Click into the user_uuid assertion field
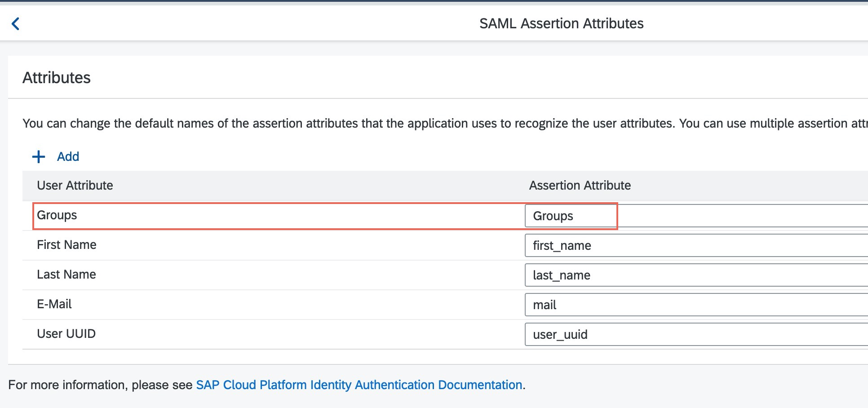 [695, 335]
